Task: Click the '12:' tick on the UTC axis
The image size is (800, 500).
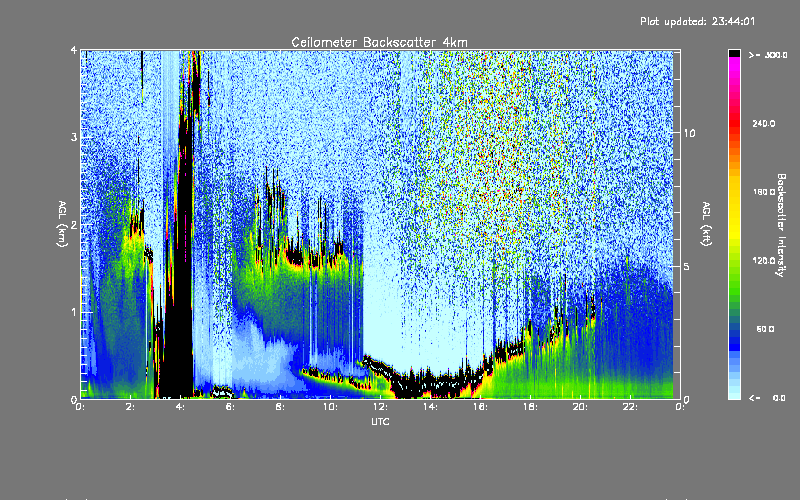Action: (x=380, y=407)
